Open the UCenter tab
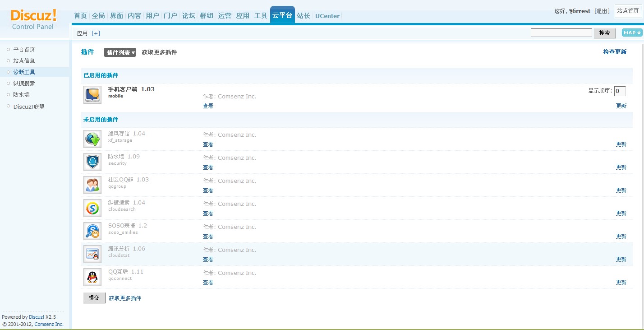The width and height of the screenshot is (644, 330). coord(327,16)
